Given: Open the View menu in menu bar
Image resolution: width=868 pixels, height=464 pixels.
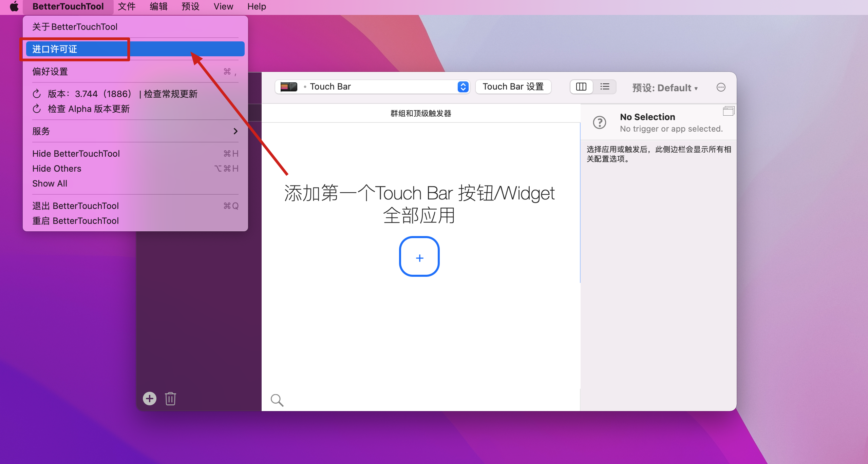Looking at the screenshot, I should [x=223, y=6].
